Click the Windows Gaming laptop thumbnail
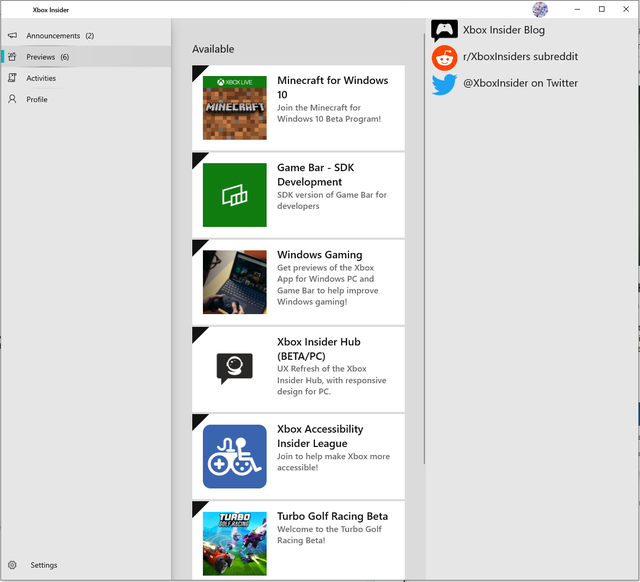 click(x=235, y=282)
